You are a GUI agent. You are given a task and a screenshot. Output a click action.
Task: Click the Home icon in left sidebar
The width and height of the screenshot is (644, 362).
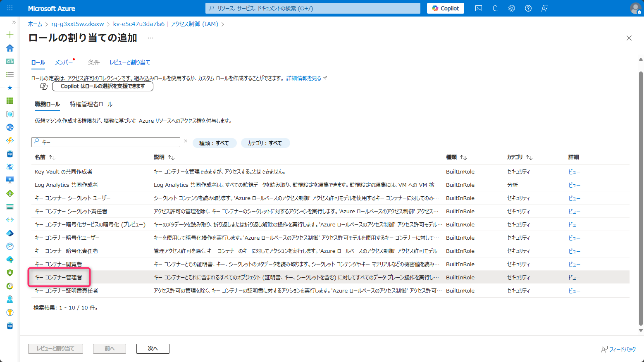click(10, 48)
